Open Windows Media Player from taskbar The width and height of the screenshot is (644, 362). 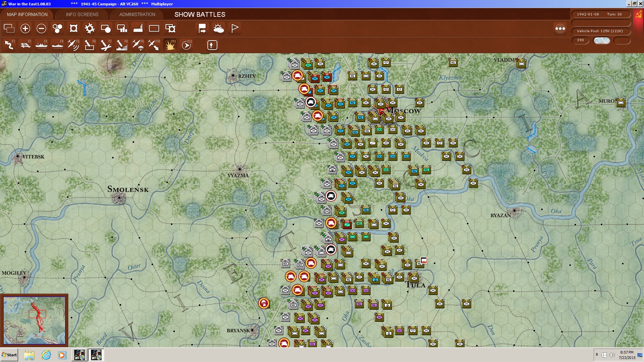[x=62, y=355]
